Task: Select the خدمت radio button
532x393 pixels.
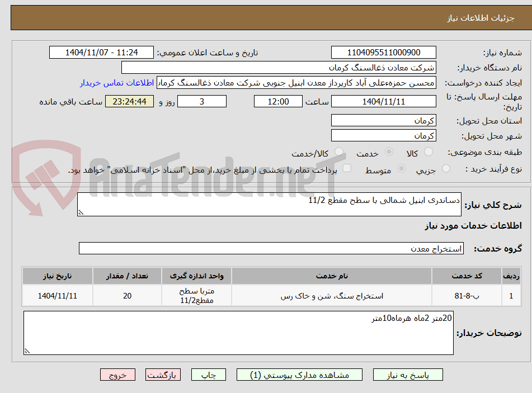Action: 389,152
